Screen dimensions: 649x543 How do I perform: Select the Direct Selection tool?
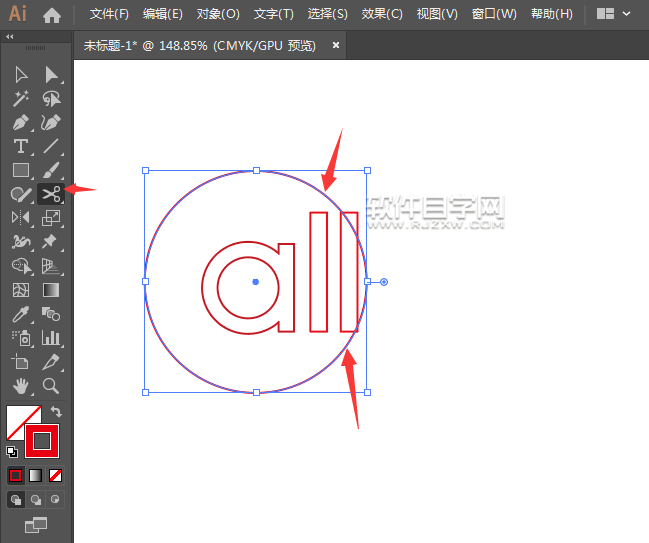pyautogui.click(x=51, y=75)
